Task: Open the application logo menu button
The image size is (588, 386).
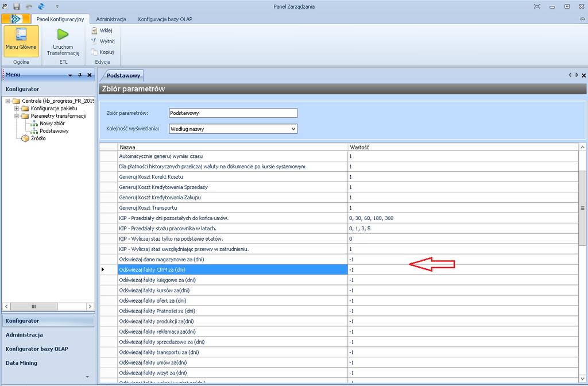Action: (16, 19)
